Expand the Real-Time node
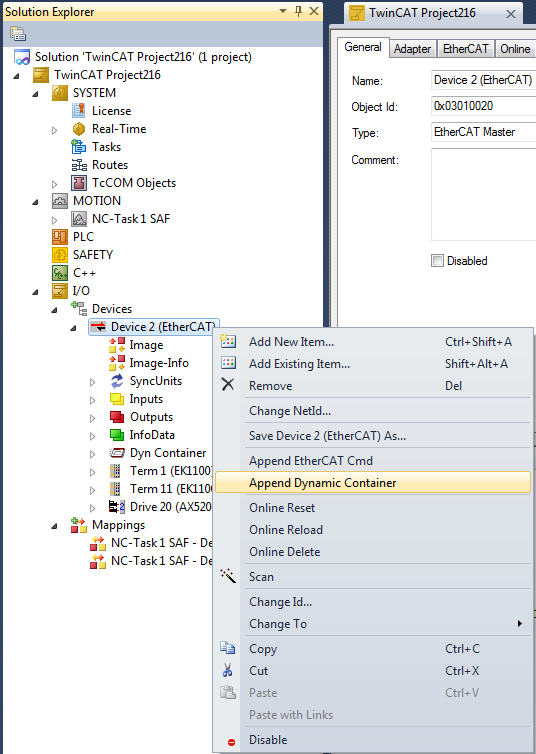The image size is (536, 754). click(x=54, y=130)
